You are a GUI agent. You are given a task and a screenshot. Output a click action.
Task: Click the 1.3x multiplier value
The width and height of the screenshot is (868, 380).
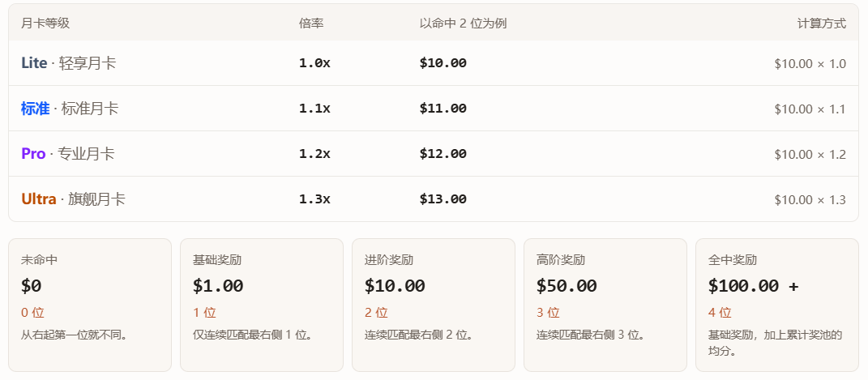tap(314, 199)
